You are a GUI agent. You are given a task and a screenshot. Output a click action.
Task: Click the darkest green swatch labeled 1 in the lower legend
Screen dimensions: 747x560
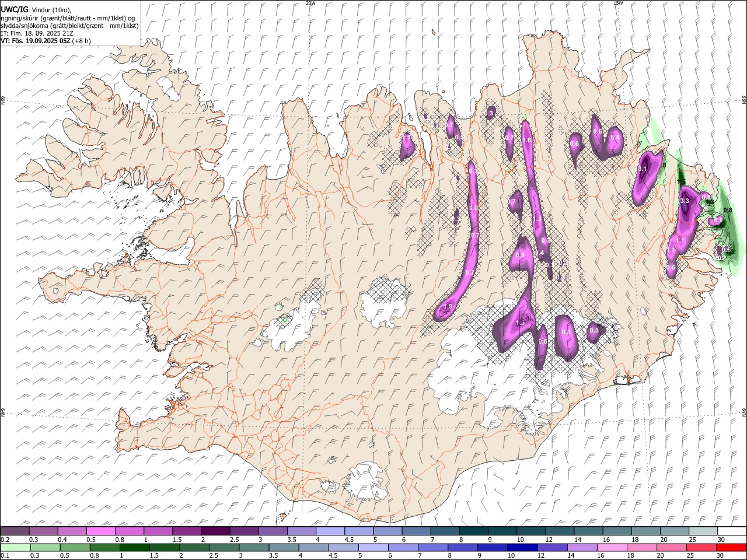point(134,548)
